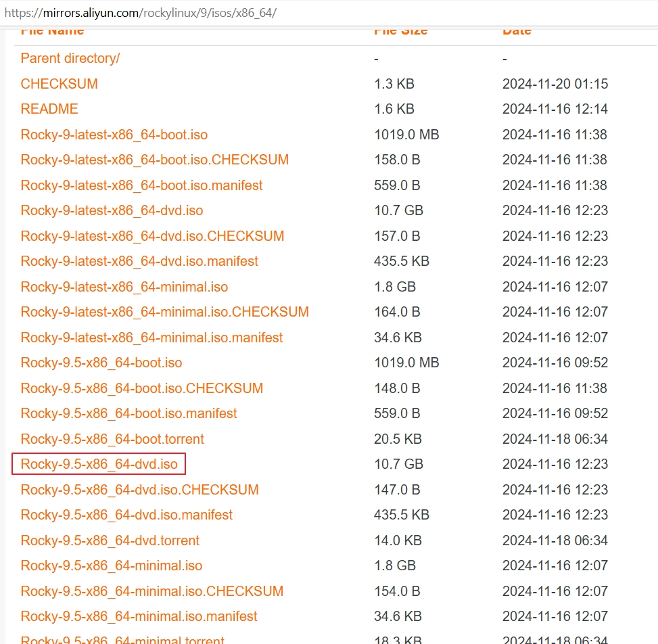The height and width of the screenshot is (644, 658).
Task: Select 10.7 GB size of Rocky-9-latest-x86_64-dvd.iso
Action: click(399, 211)
